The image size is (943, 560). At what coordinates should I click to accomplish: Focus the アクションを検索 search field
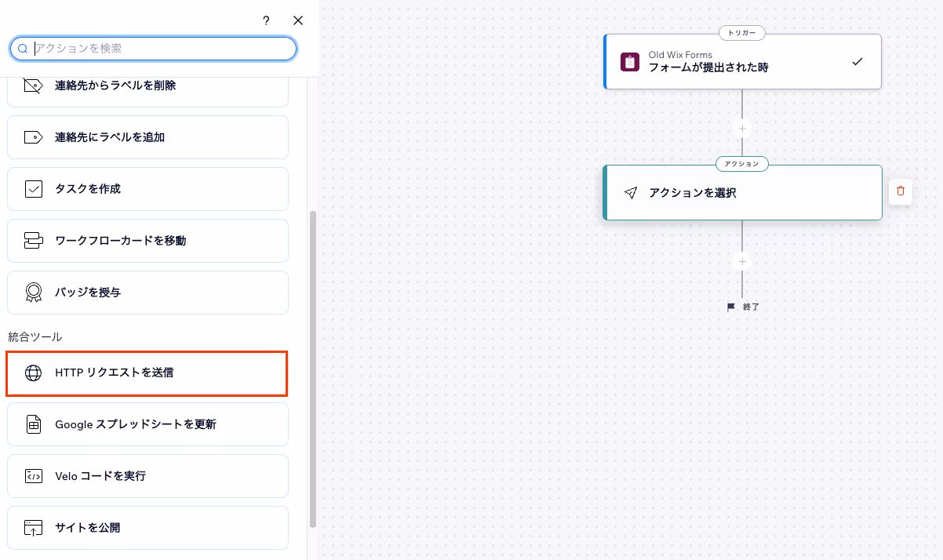coord(154,49)
